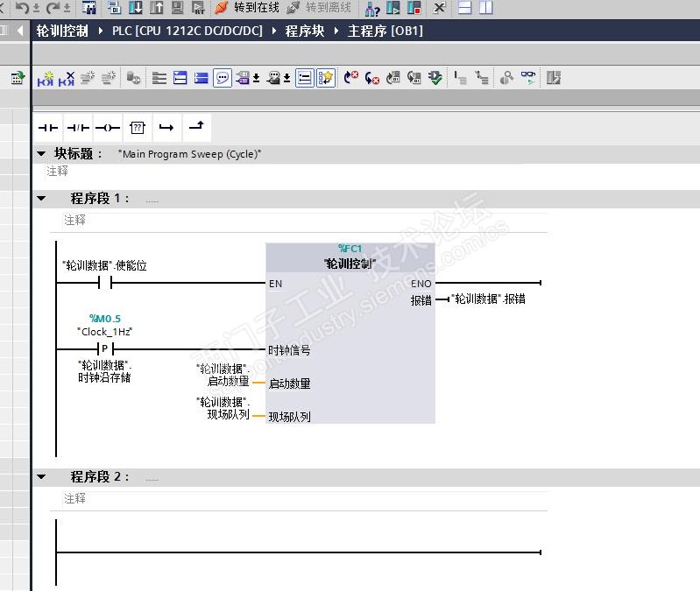Select empty rung in 程序段 2
Image resolution: width=700 pixels, height=591 pixels.
coord(298,552)
